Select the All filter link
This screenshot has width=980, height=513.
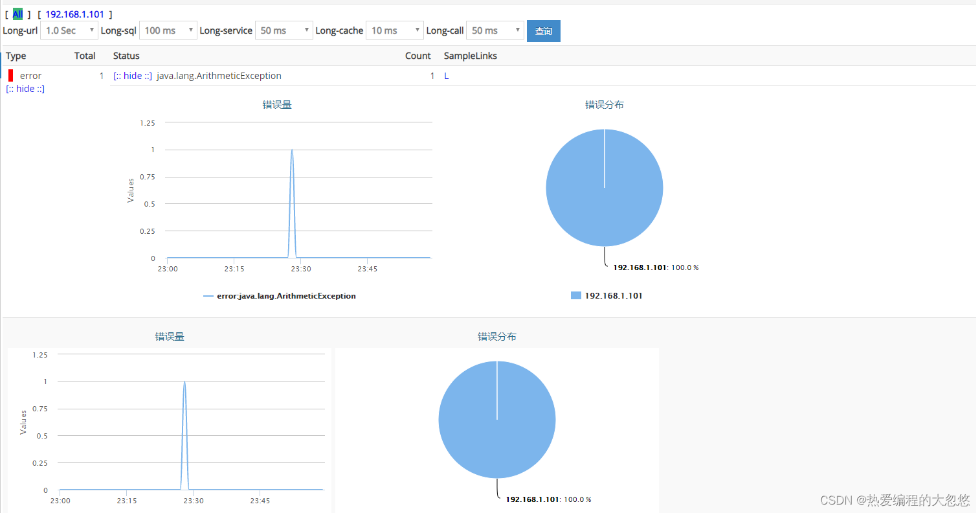tap(17, 14)
